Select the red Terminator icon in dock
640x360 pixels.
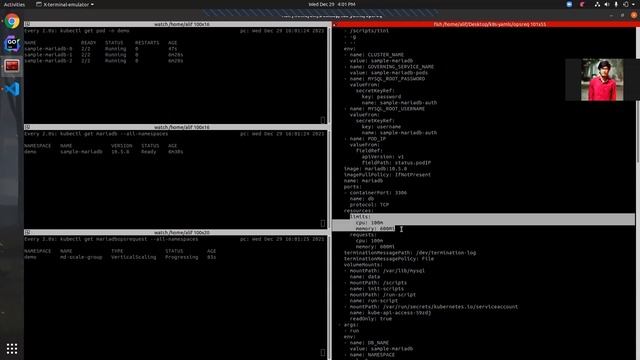[12, 66]
